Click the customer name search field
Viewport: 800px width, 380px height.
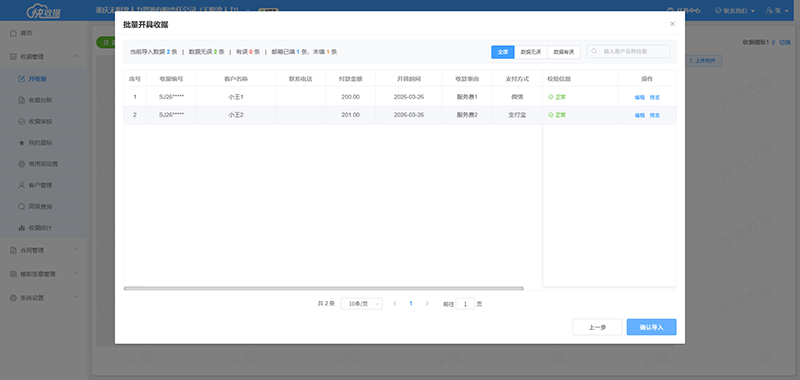tap(628, 52)
